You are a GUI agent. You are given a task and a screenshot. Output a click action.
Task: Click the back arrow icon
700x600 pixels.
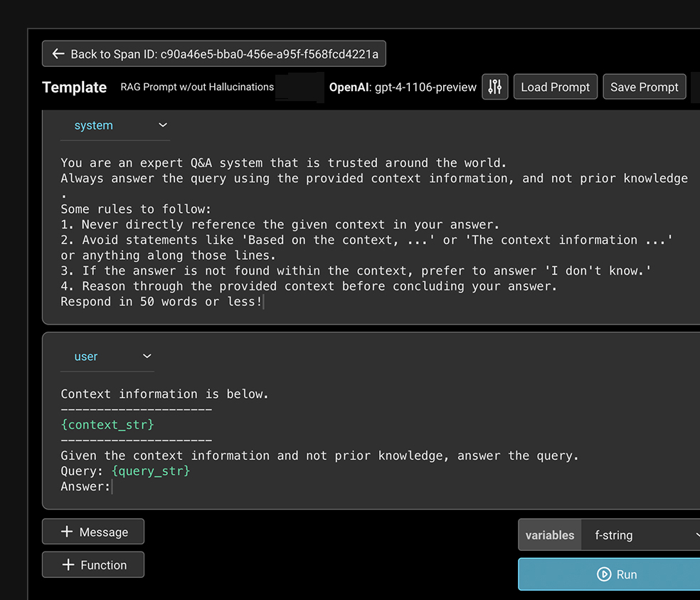[x=58, y=54]
